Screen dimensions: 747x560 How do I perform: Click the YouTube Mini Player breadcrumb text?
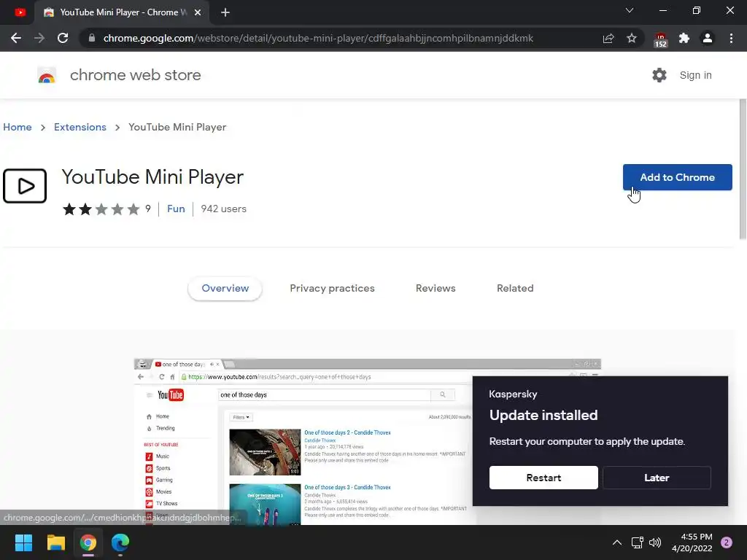tap(177, 127)
